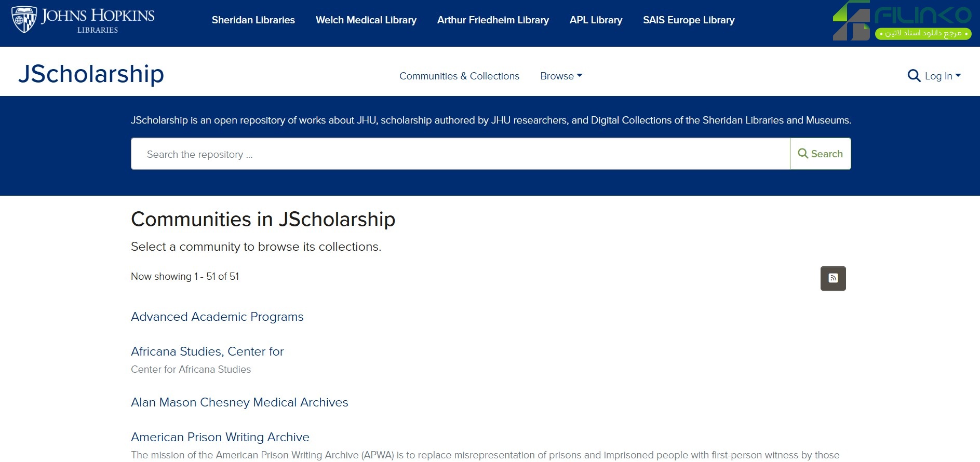980x462 pixels.
Task: Open Arthur Friedheim Library link
Action: click(x=492, y=20)
